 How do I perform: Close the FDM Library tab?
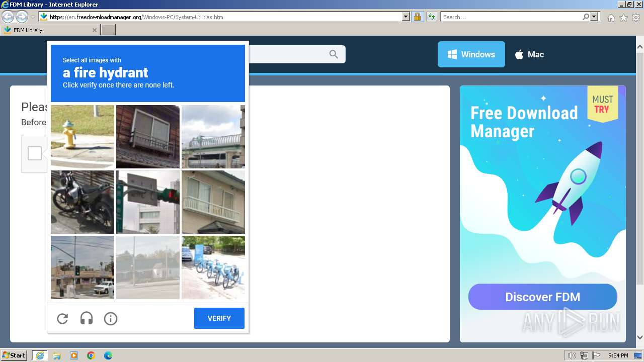(95, 30)
